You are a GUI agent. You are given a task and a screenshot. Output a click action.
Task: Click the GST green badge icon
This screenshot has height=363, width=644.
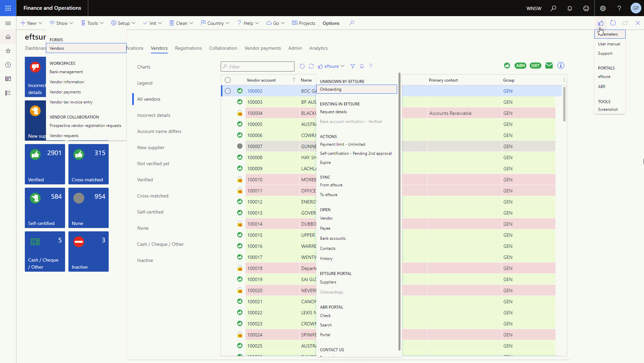pos(535,65)
